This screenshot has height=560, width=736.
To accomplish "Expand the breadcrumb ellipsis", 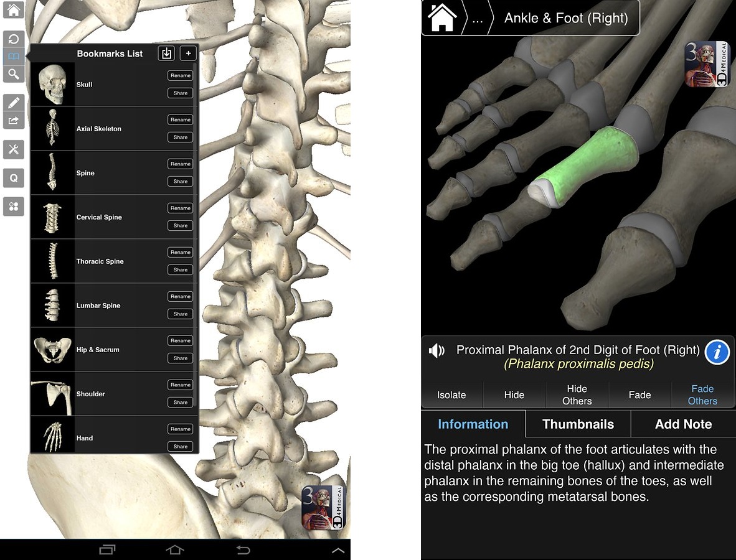I will coord(478,19).
